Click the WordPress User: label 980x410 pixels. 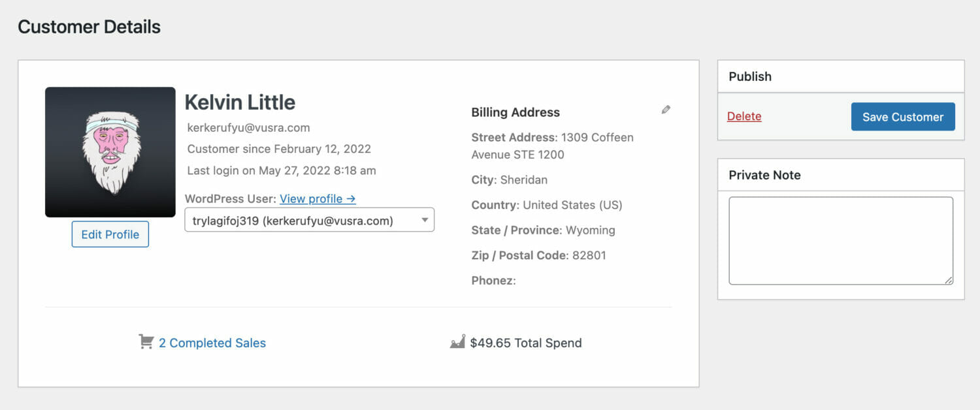coord(231,198)
